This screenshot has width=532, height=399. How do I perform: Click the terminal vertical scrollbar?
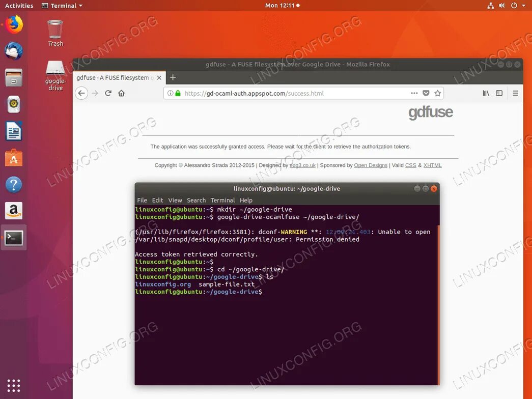(x=438, y=305)
